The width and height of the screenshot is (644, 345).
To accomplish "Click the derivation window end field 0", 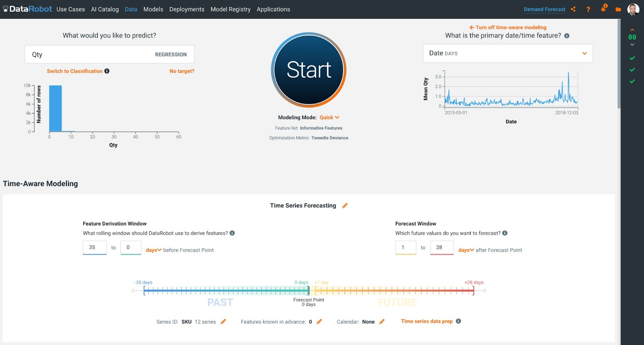I will (131, 248).
